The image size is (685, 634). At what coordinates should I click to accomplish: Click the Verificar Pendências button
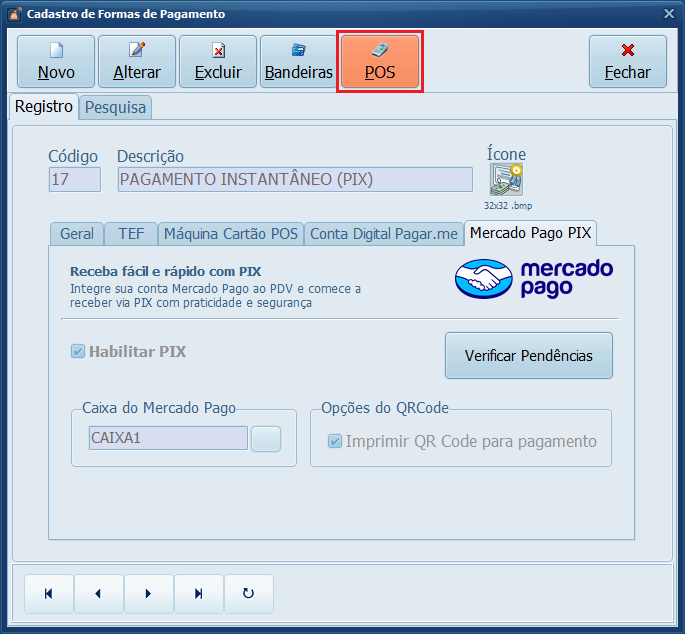point(528,356)
